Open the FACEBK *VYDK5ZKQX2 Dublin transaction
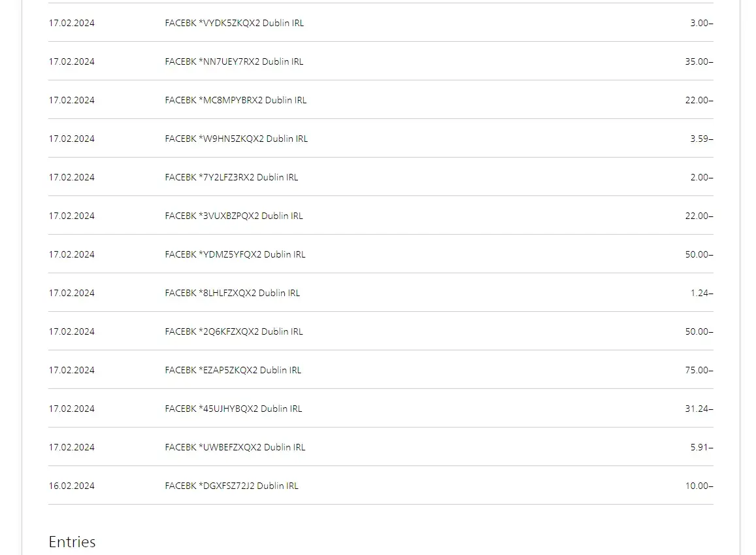 pos(234,23)
